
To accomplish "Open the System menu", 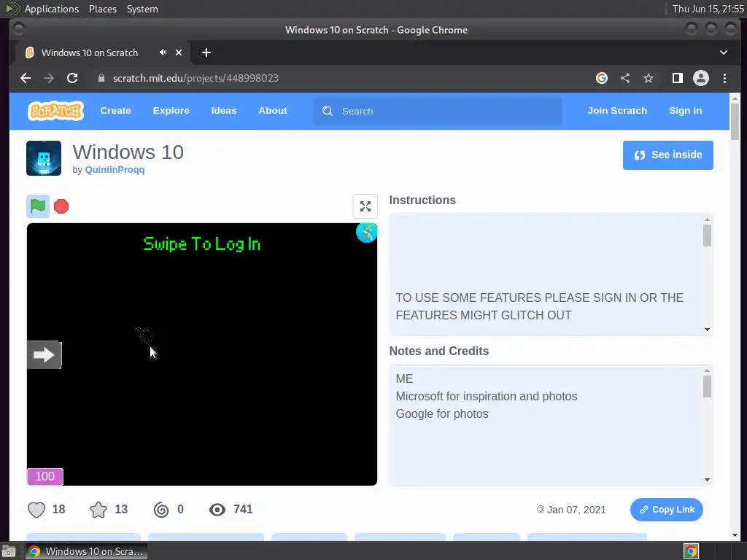I will point(142,9).
